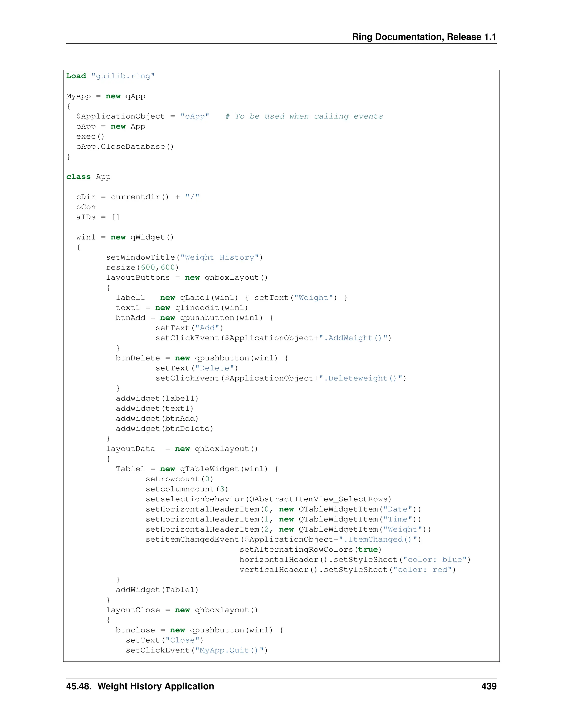Viewport: 563px width, 728px height.
Task: Click the 'setitemChangedEvent' line with '.ItemChanged()'
Action: tap(283, 540)
